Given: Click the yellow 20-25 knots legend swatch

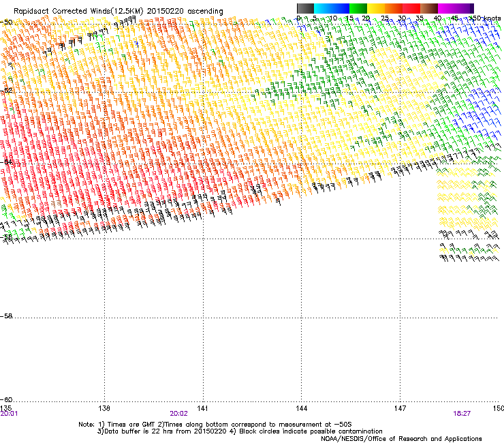Looking at the screenshot, I should tap(376, 8).
